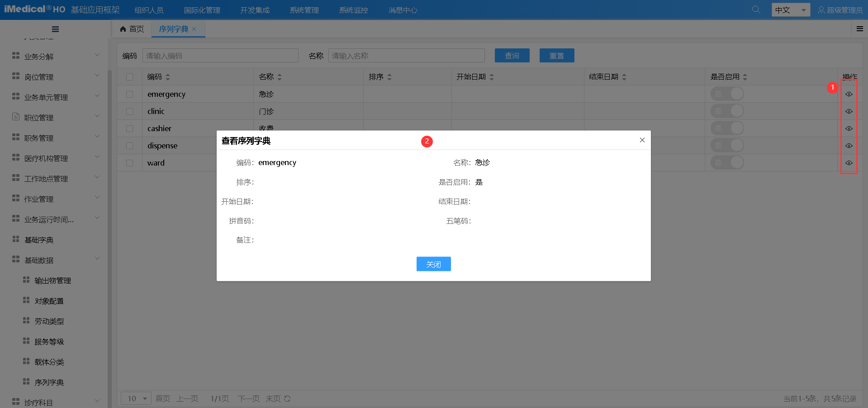This screenshot has width=868, height=408.
Task: Click the home icon tab 首页
Action: (132, 29)
